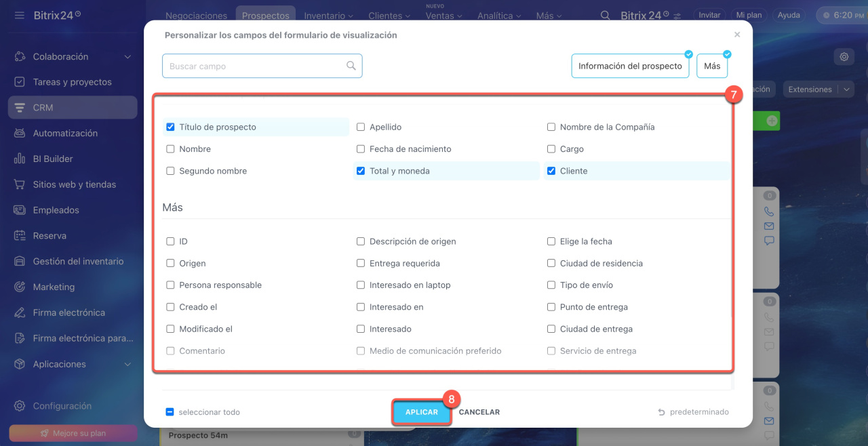Click the Configuración gear icon in sidebar

[20, 406]
